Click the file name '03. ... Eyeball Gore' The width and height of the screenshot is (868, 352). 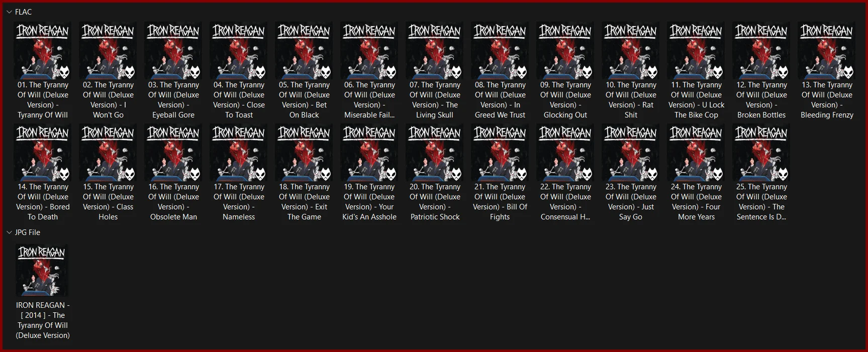tap(173, 100)
